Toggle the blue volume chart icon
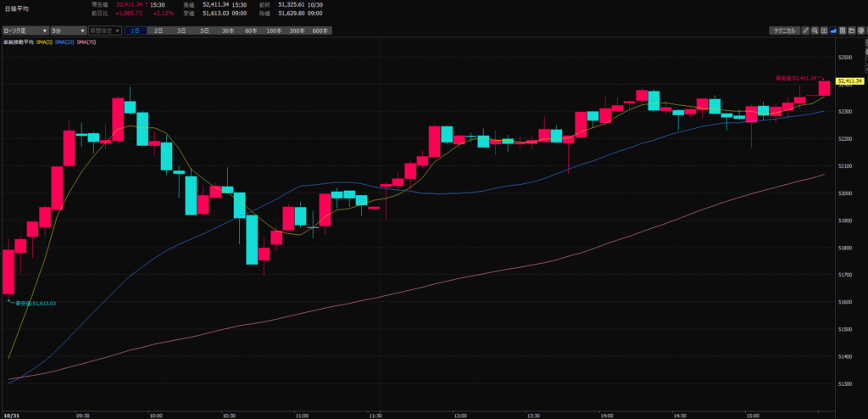Screen dimensions: 868x419 pos(835,31)
